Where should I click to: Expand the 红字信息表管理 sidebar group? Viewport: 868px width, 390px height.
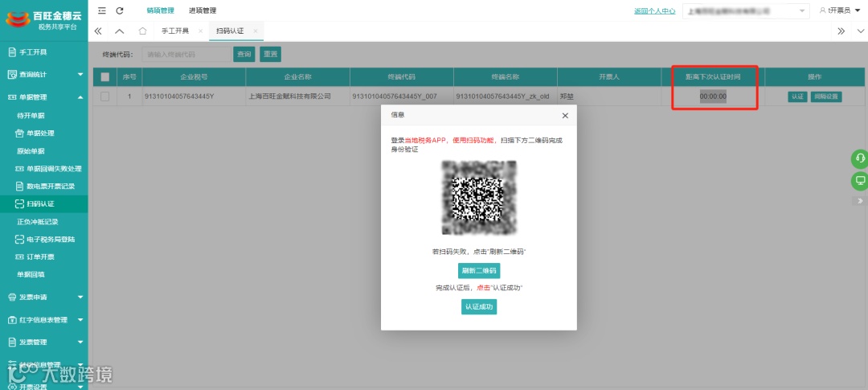point(43,320)
